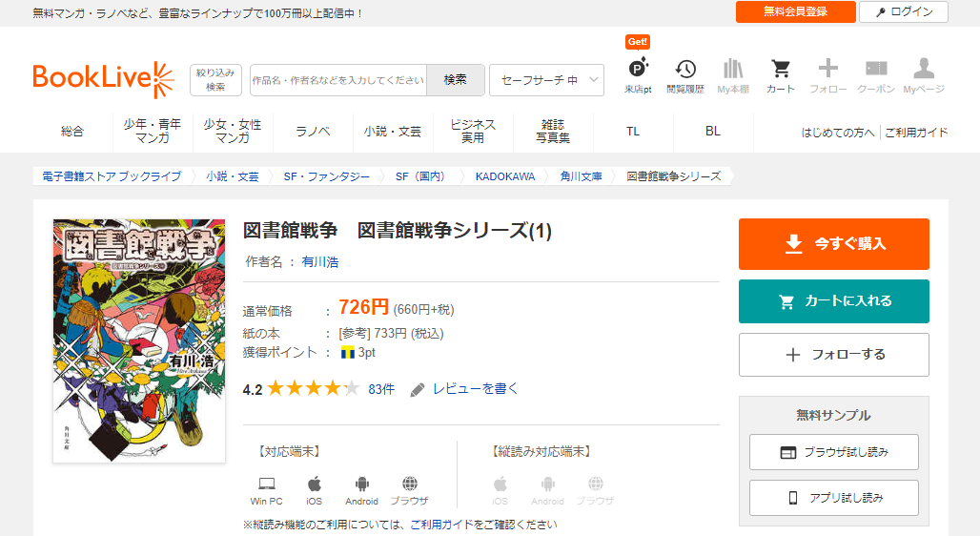Open the クーポン coupon icon
This screenshot has height=536, width=980.
pyautogui.click(x=876, y=75)
